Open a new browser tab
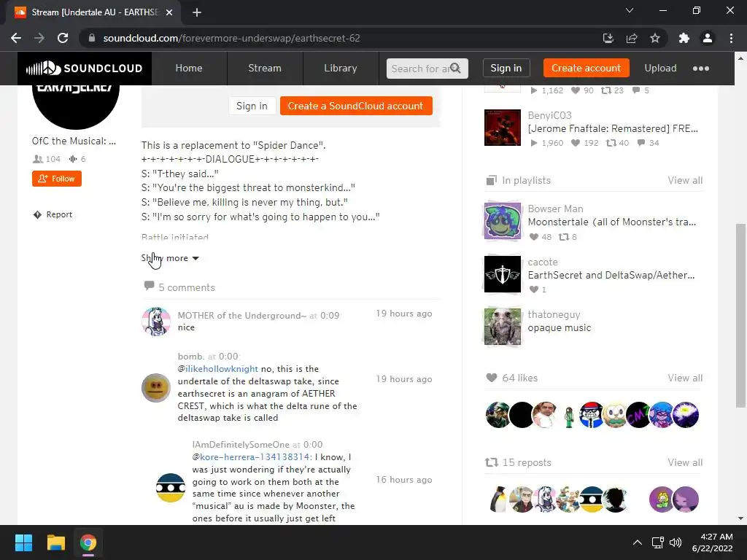The height and width of the screenshot is (560, 747). pos(197,12)
